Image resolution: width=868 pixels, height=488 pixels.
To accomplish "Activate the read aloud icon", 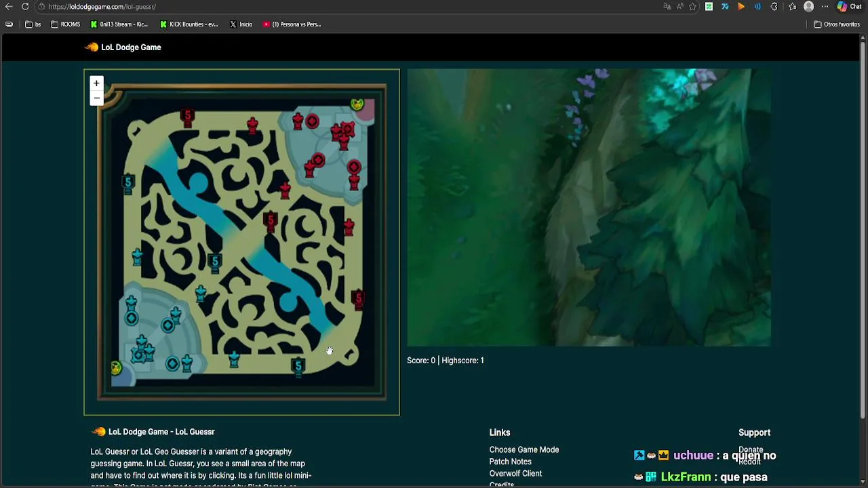I will pos(679,7).
